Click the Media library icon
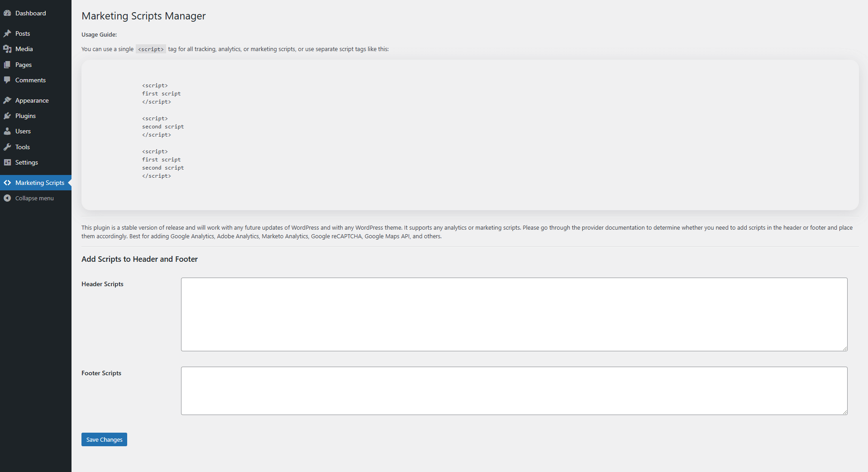The height and width of the screenshot is (472, 868). point(7,49)
